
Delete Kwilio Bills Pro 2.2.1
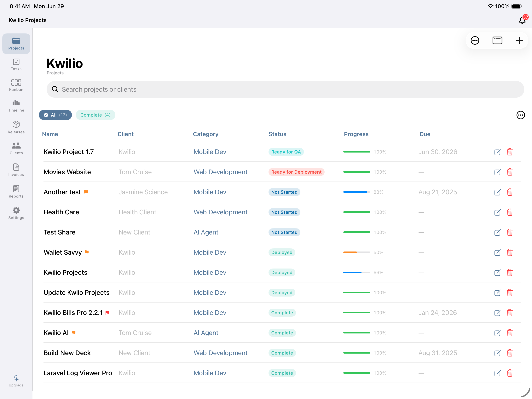[x=510, y=313]
